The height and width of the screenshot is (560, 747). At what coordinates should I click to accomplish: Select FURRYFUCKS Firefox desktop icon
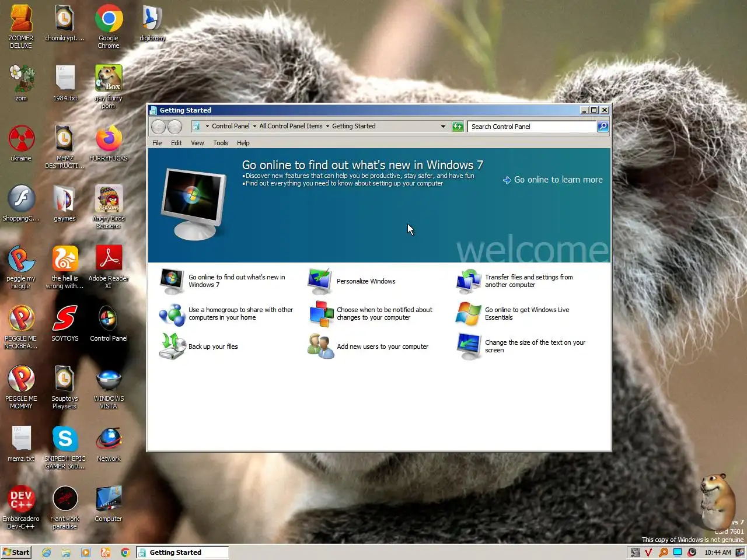[109, 143]
